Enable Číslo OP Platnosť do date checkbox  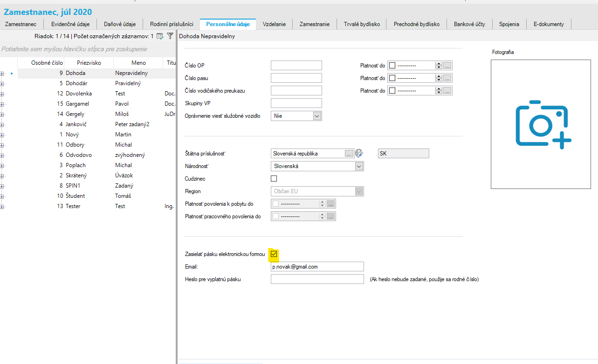(392, 66)
